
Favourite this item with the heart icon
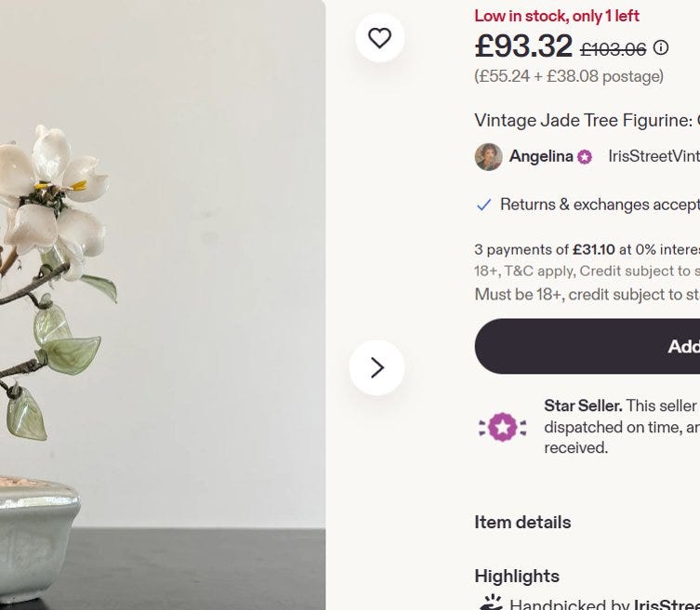(x=379, y=38)
